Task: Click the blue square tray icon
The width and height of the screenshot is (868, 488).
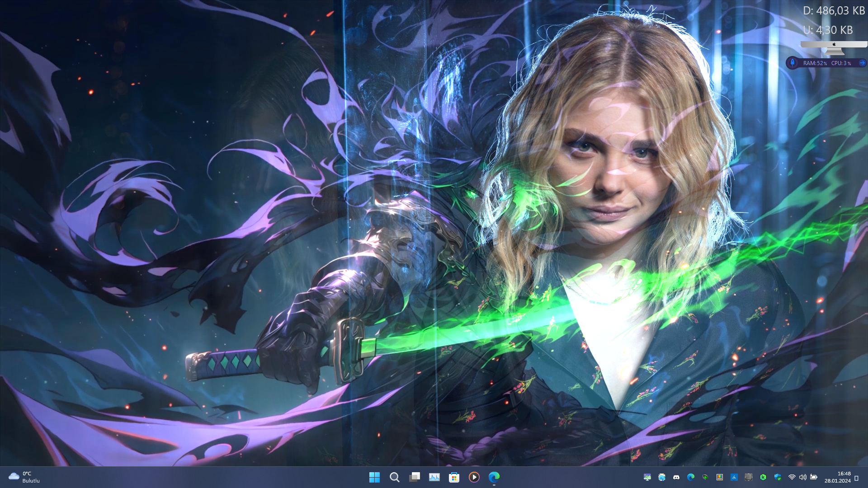Action: point(734,477)
